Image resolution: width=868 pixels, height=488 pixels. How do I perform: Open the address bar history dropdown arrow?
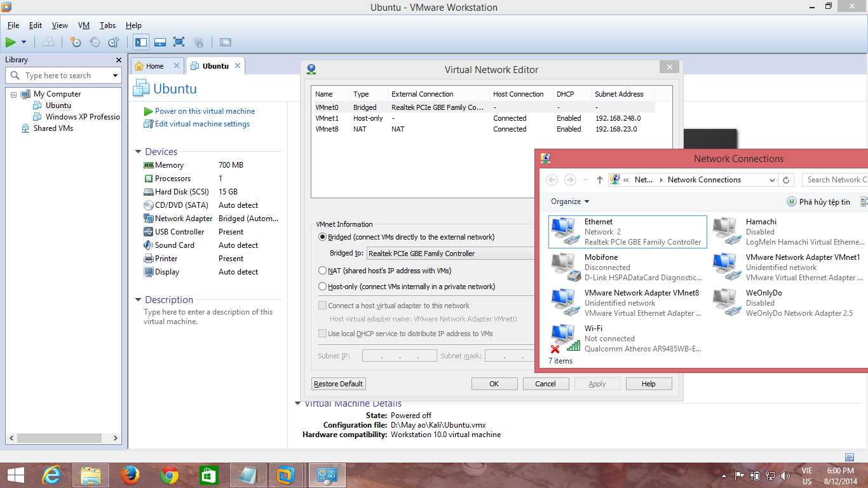pyautogui.click(x=773, y=180)
